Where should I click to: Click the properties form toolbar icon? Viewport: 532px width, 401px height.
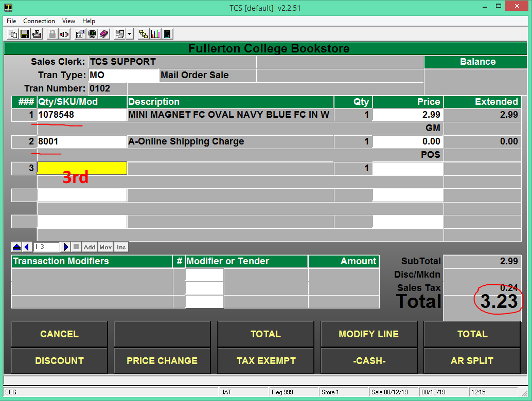(80, 34)
